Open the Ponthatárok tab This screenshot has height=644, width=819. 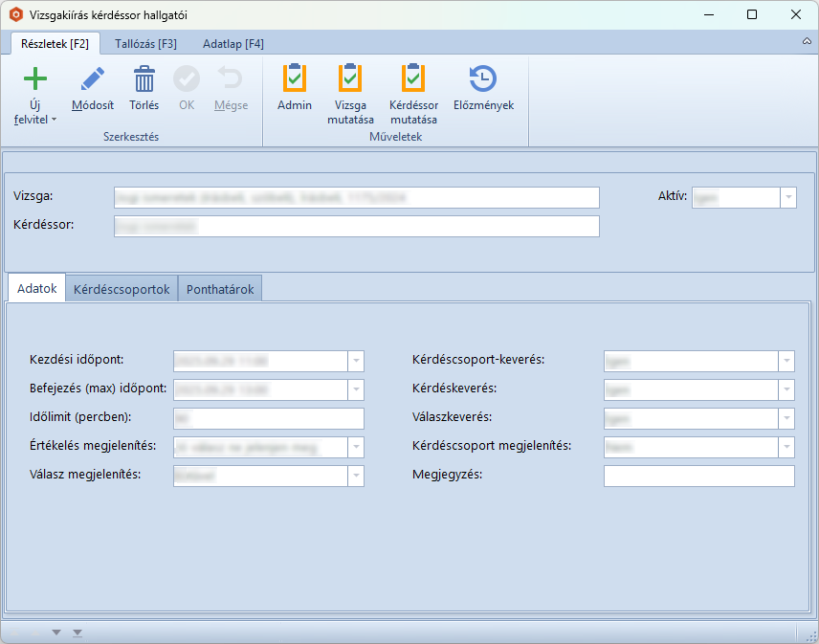click(220, 289)
